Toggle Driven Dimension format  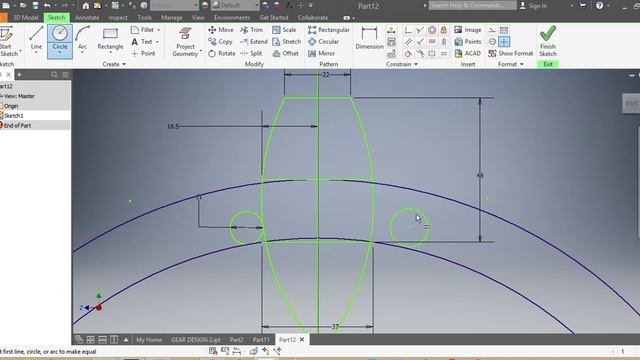pyautogui.click(x=504, y=30)
